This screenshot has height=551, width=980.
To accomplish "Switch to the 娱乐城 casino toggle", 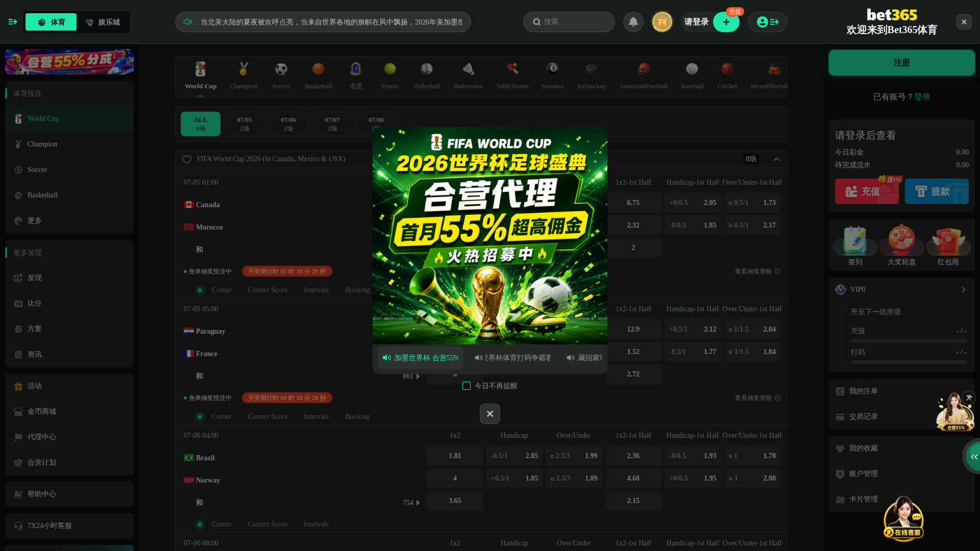I will (x=103, y=22).
